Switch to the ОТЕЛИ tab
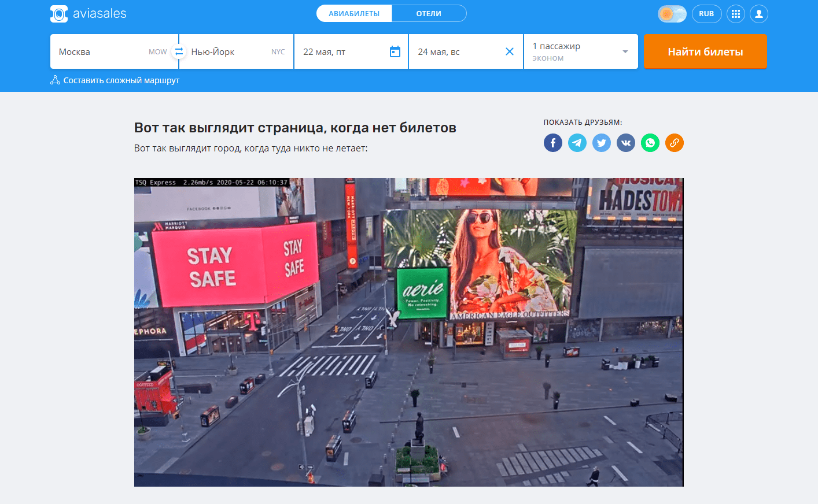 429,13
